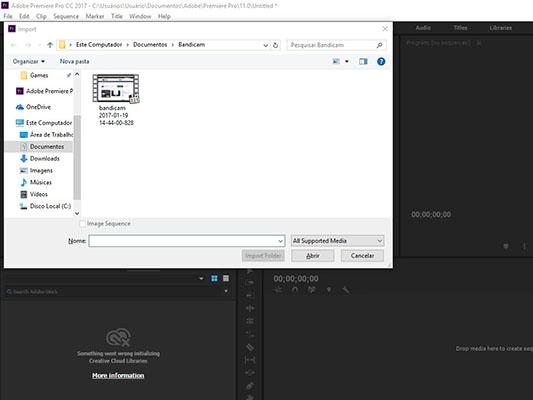Click the Creative Cloud error cloud icon
Image resolution: width=533 pixels, height=400 pixels.
pos(118,337)
